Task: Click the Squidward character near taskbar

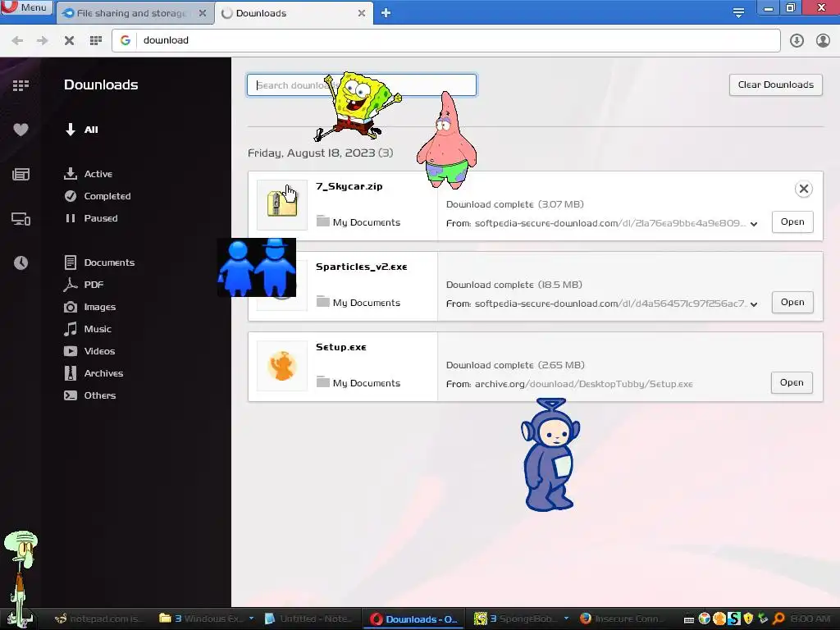Action: click(x=21, y=578)
